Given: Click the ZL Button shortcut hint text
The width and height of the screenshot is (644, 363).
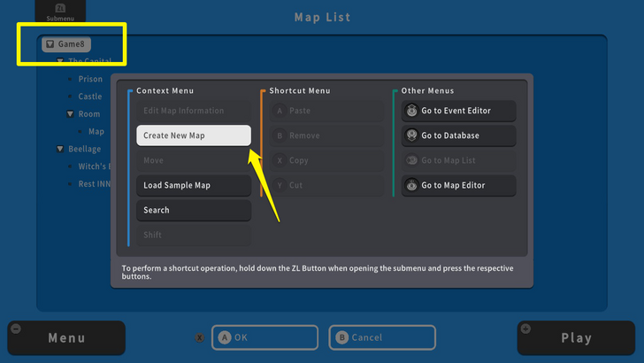Looking at the screenshot, I should click(318, 272).
